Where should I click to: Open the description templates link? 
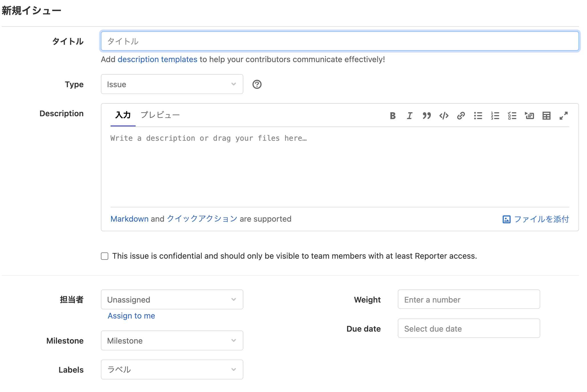[x=157, y=59]
